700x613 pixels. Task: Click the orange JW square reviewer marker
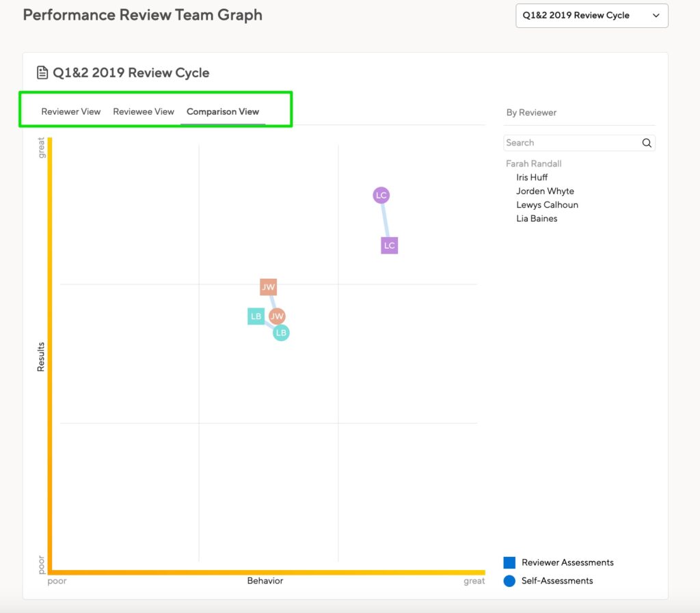[x=268, y=287]
